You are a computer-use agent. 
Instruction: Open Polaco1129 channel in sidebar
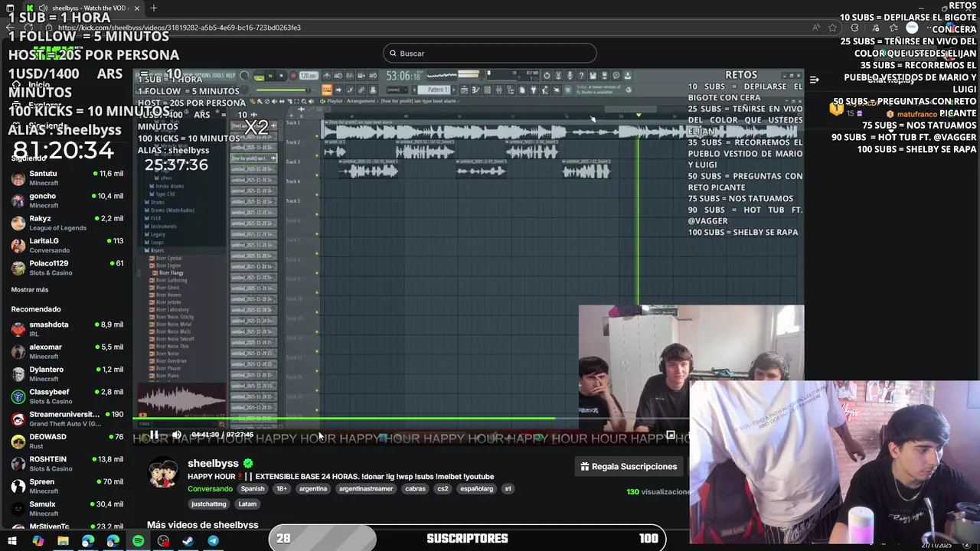(67, 268)
